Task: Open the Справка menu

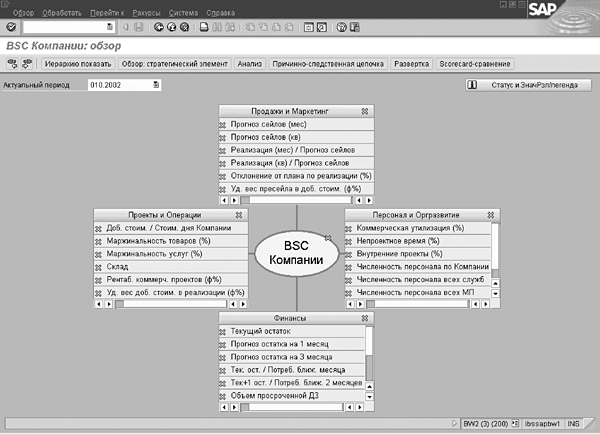Action: tap(221, 13)
